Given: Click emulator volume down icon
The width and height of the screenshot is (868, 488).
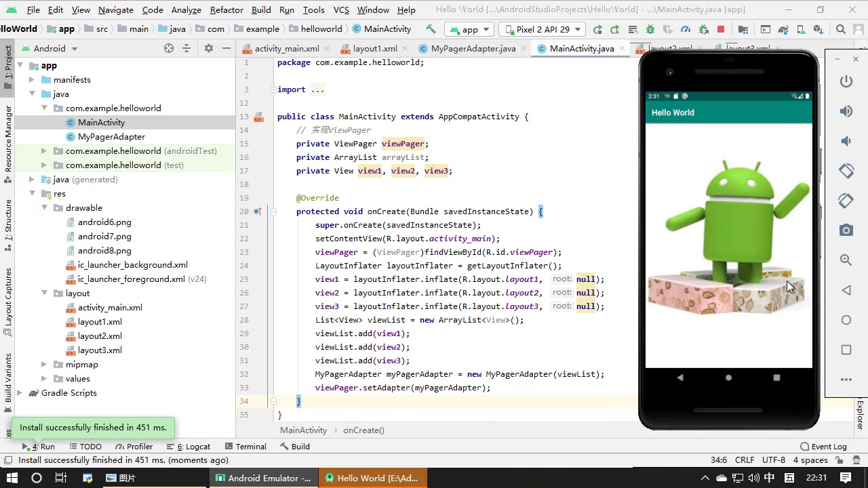Looking at the screenshot, I should [x=846, y=141].
